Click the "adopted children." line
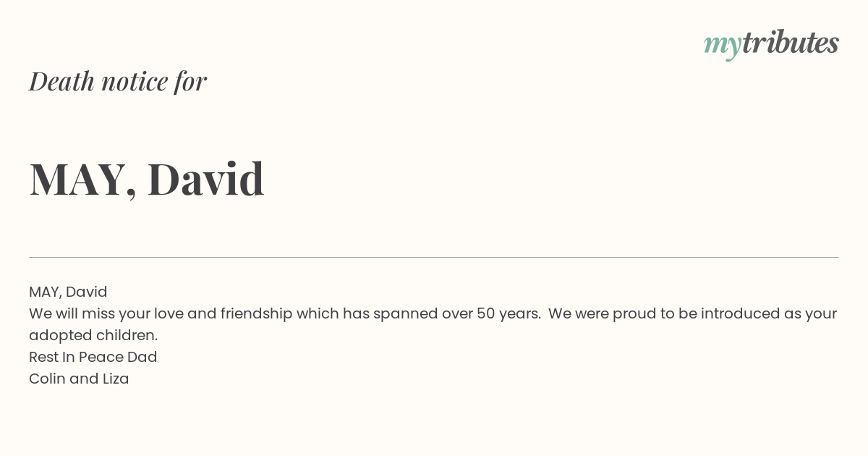Screen dimensions: 868x456 (x=93, y=335)
